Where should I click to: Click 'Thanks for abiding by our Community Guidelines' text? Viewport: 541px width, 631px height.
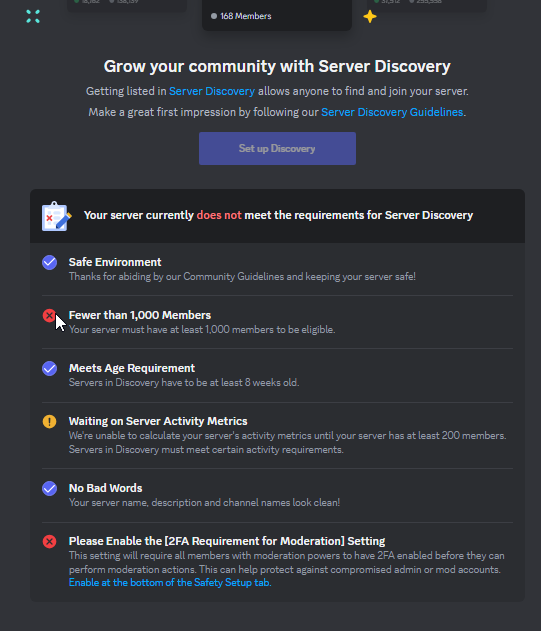pyautogui.click(x=242, y=276)
